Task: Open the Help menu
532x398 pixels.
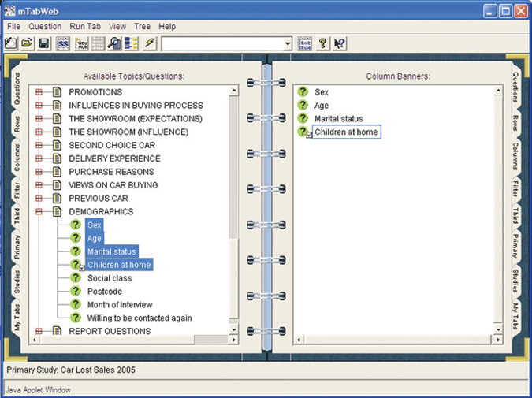Action: click(x=167, y=27)
